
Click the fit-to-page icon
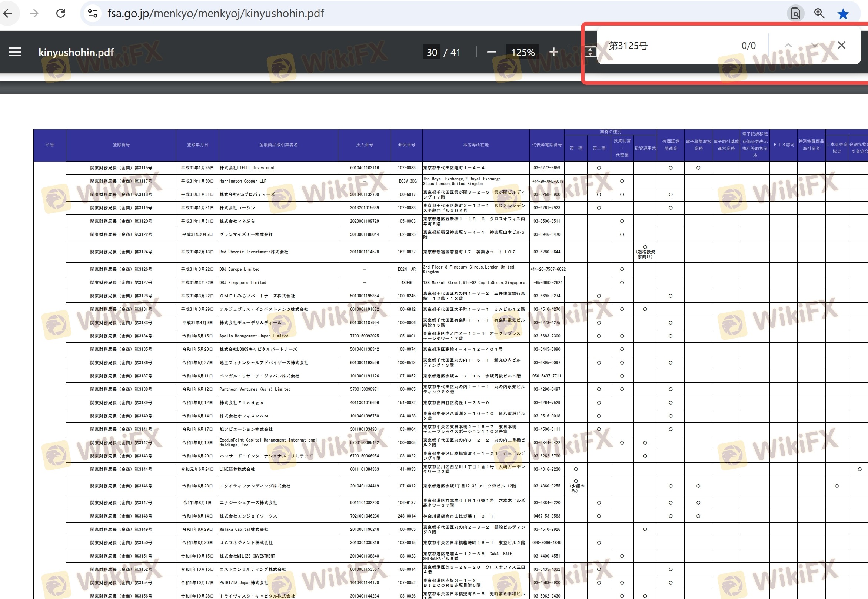tap(590, 52)
